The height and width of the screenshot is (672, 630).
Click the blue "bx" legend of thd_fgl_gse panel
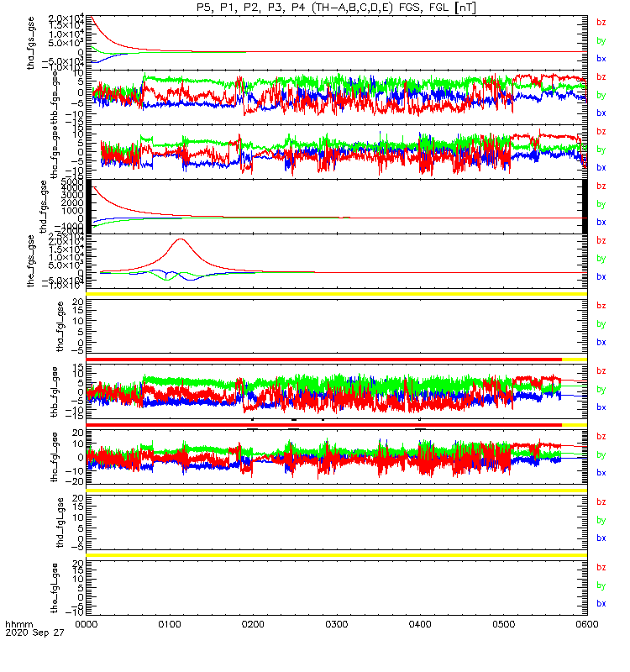[601, 538]
